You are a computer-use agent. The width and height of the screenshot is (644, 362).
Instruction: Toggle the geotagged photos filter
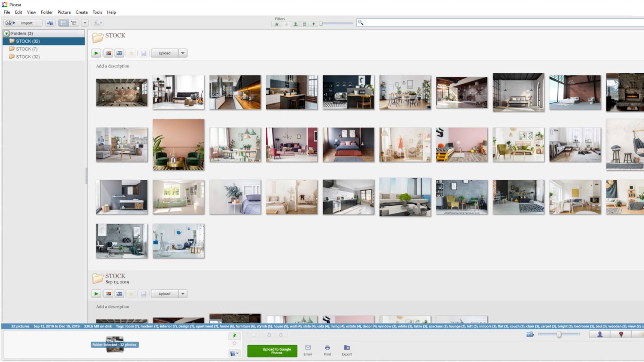click(314, 24)
